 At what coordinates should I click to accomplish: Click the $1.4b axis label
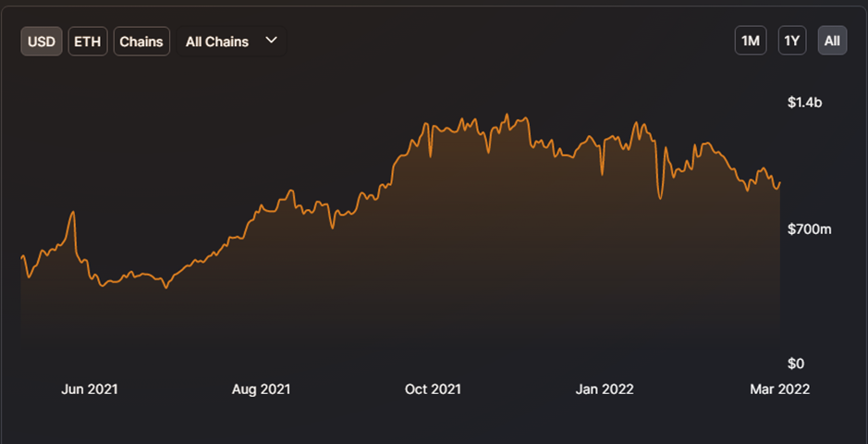pos(805,103)
